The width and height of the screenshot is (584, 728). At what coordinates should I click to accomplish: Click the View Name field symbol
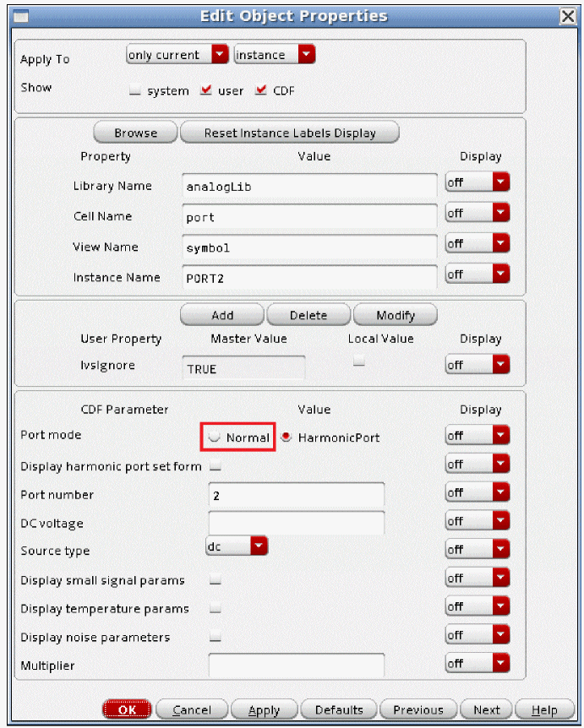[309, 247]
